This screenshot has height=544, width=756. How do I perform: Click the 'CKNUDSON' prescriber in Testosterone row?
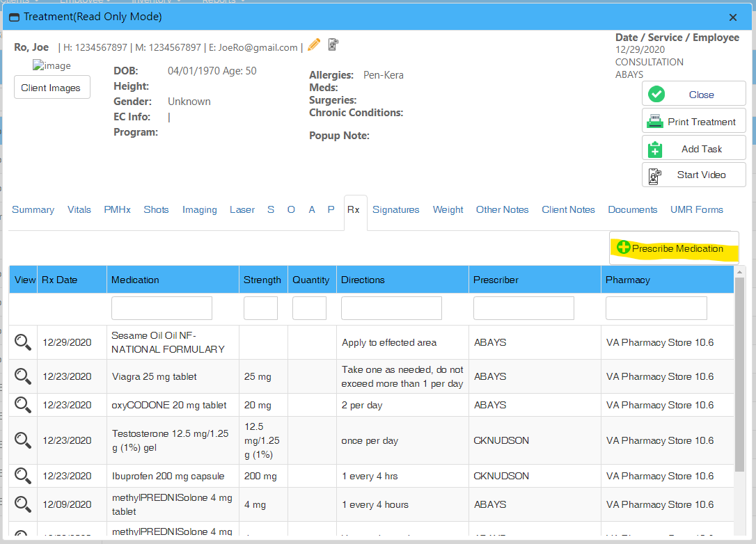coord(501,440)
